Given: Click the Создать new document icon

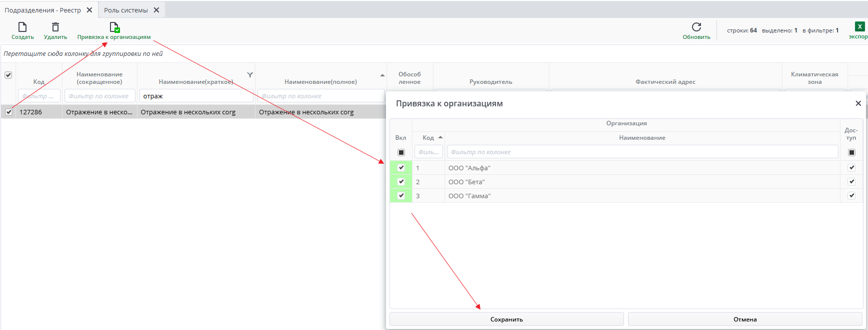Looking at the screenshot, I should [x=22, y=27].
